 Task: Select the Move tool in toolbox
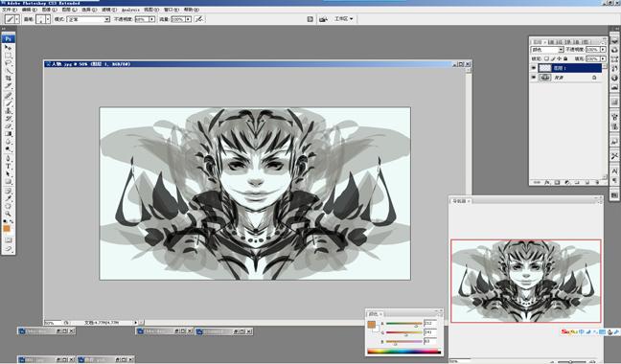8,48
